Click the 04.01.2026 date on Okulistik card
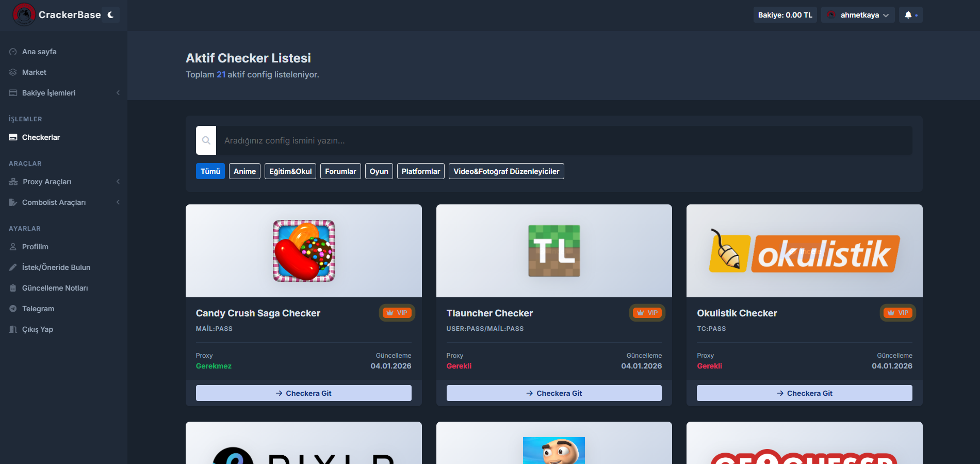980x464 pixels. tap(892, 366)
